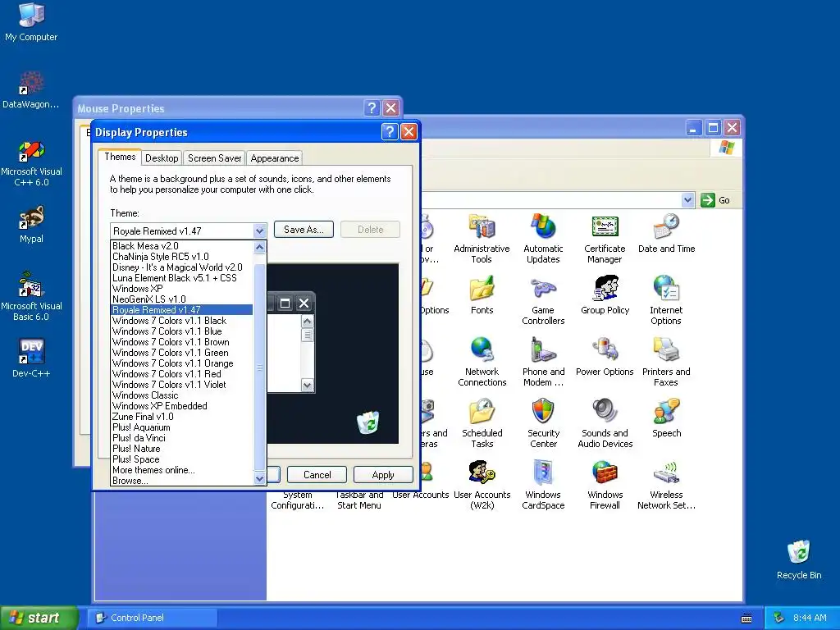Open Windows Firewall icon
This screenshot has width=840, height=630.
pyautogui.click(x=605, y=485)
